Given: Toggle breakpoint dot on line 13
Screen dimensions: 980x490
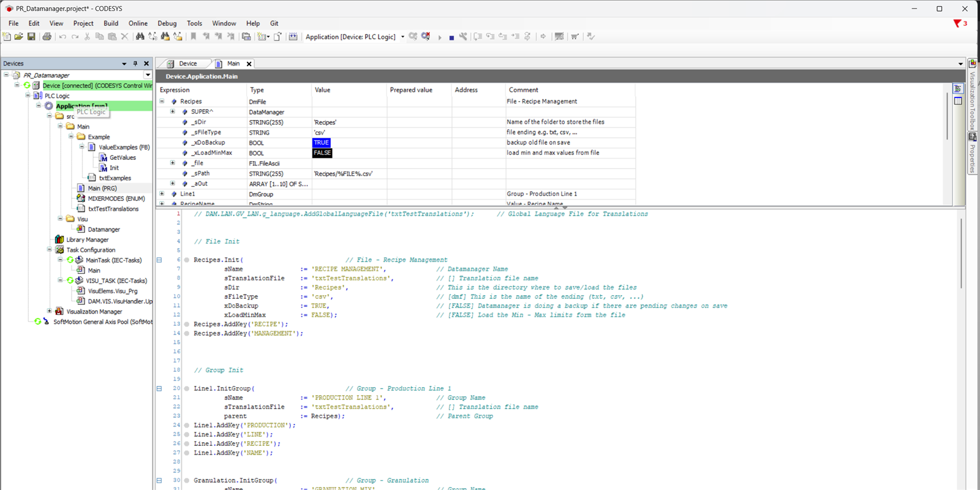Looking at the screenshot, I should point(187,324).
